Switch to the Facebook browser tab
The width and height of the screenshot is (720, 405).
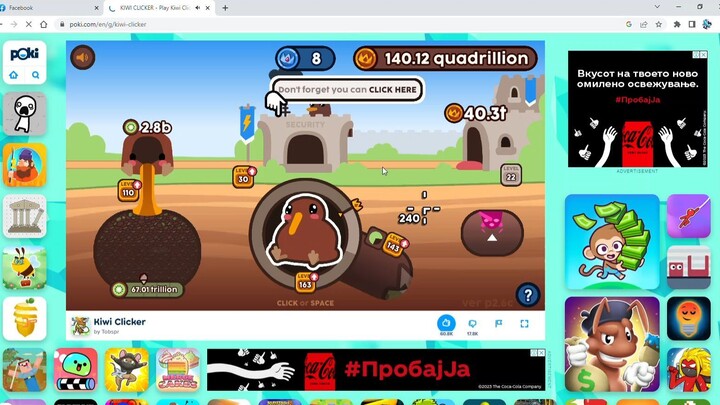click(x=48, y=8)
